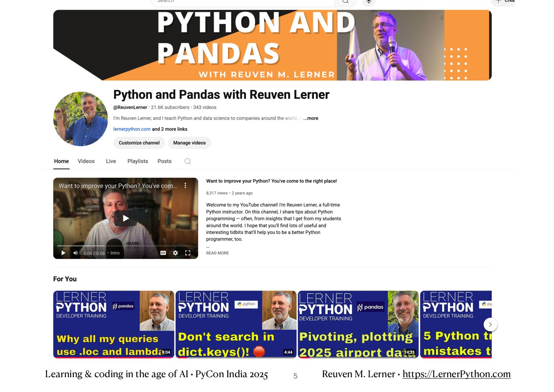Open video 'Don't search in dict.keys()!'
Screen dimensions: 554x392
236,325
